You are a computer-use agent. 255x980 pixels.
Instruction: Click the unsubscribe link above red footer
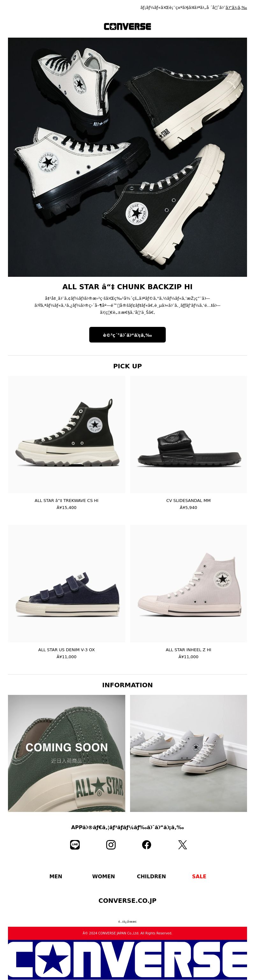pyautogui.click(x=127, y=921)
